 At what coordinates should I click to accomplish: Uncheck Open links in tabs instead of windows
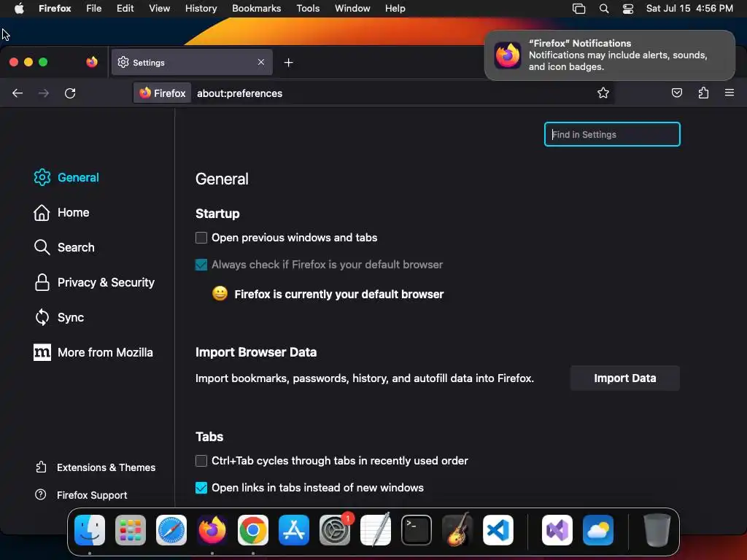coord(201,488)
